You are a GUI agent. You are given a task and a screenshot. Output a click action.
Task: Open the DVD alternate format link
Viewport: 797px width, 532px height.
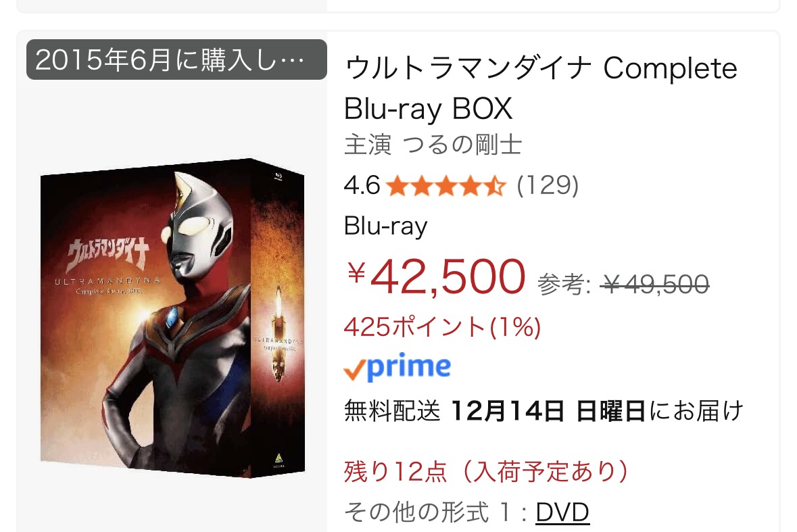562,512
